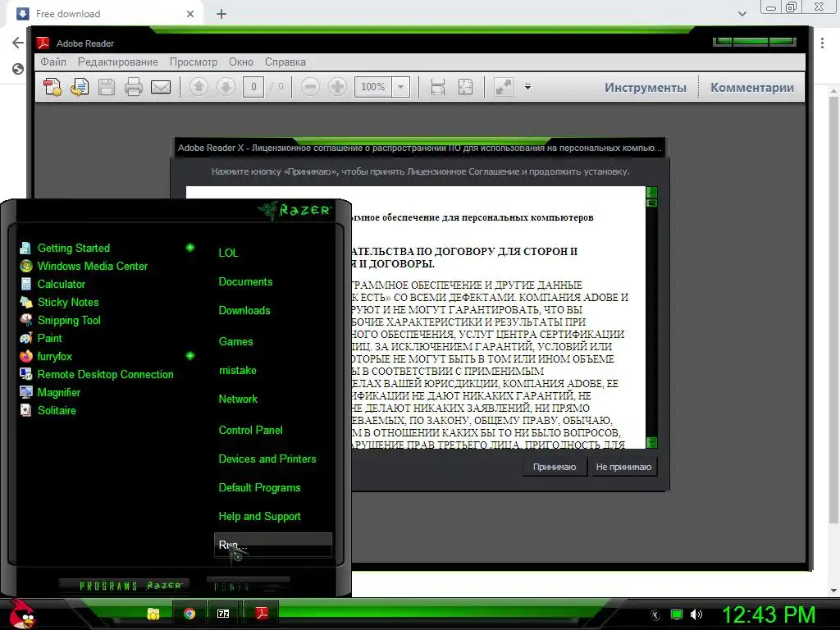This screenshot has width=840, height=630.
Task: Open file explorer from taskbar
Action: point(153,614)
